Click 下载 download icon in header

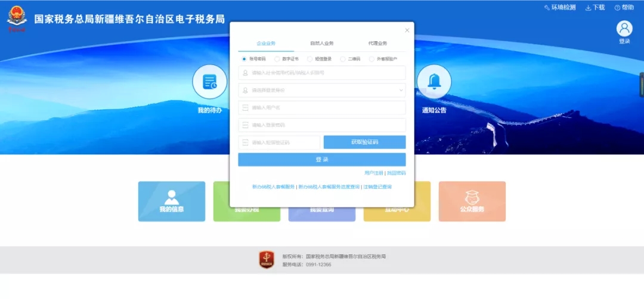tap(589, 8)
